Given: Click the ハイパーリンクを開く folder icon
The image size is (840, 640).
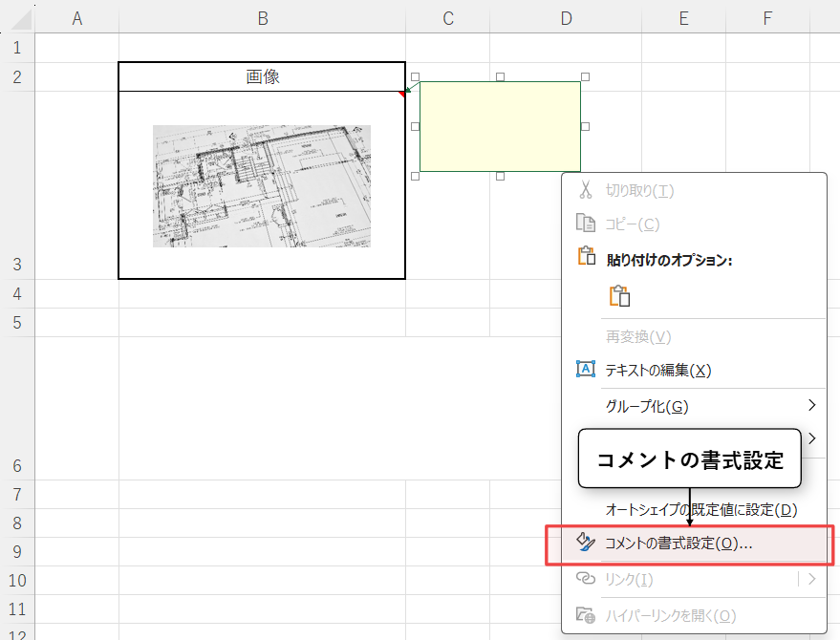Looking at the screenshot, I should pos(586,616).
